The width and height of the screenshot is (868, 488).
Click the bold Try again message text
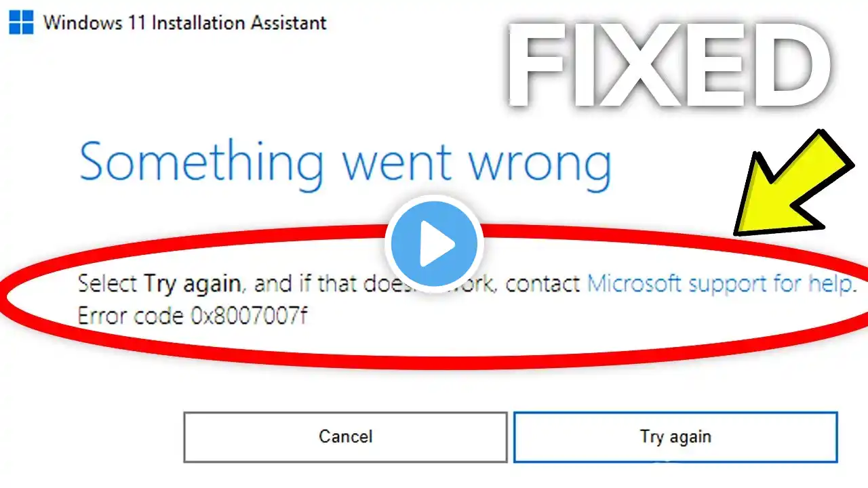193,284
